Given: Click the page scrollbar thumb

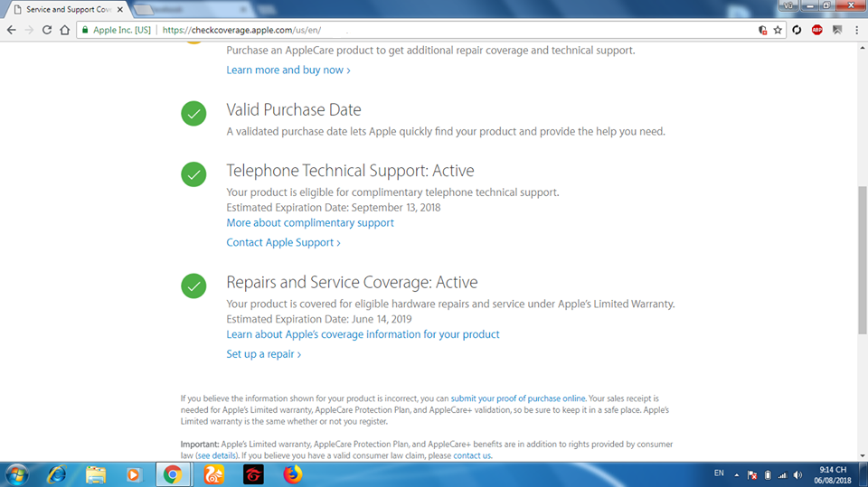Looking at the screenshot, I should pyautogui.click(x=863, y=260).
